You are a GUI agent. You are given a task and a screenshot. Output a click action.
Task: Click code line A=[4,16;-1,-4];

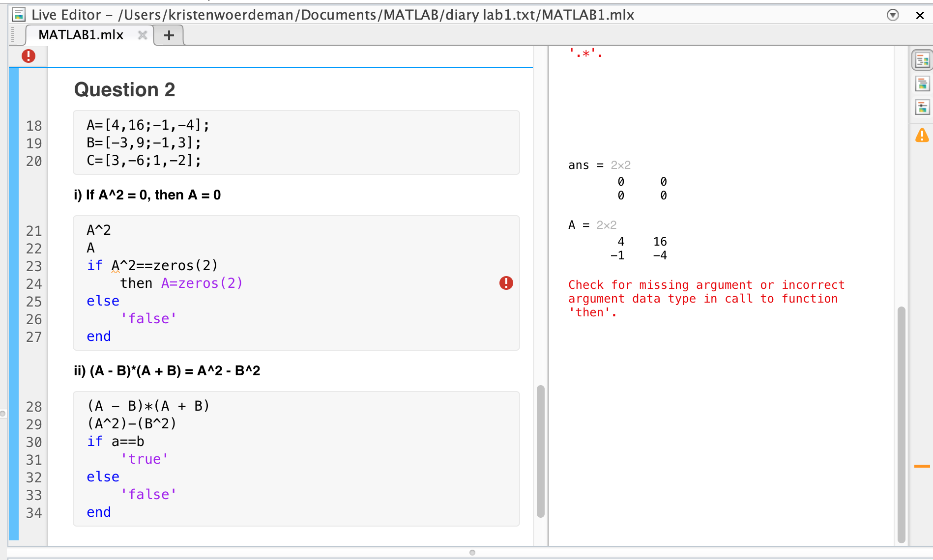click(148, 125)
